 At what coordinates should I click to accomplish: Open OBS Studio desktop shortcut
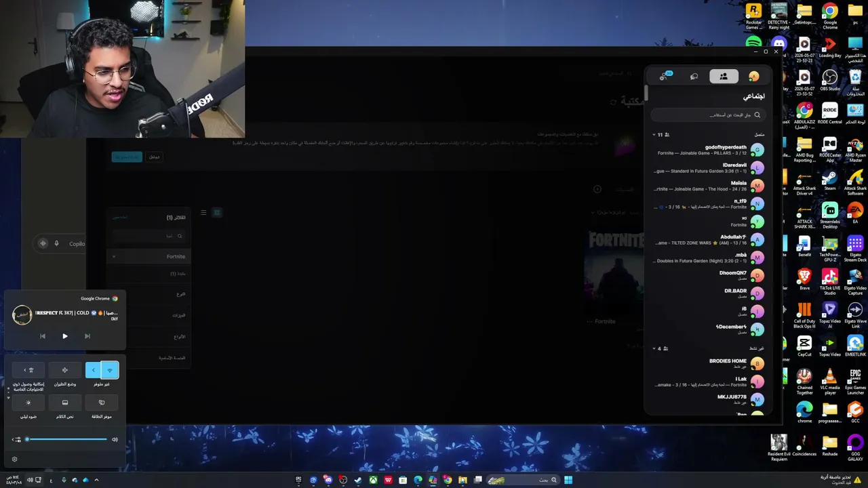point(830,80)
